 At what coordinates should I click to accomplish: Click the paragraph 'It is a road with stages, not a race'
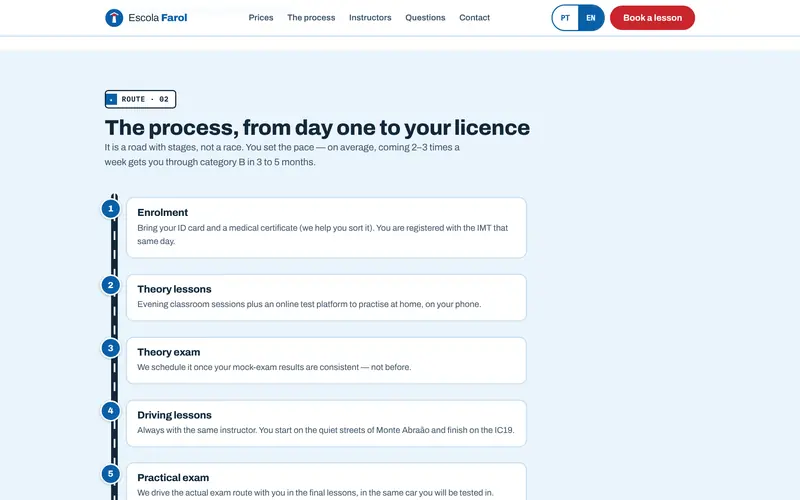coord(282,155)
